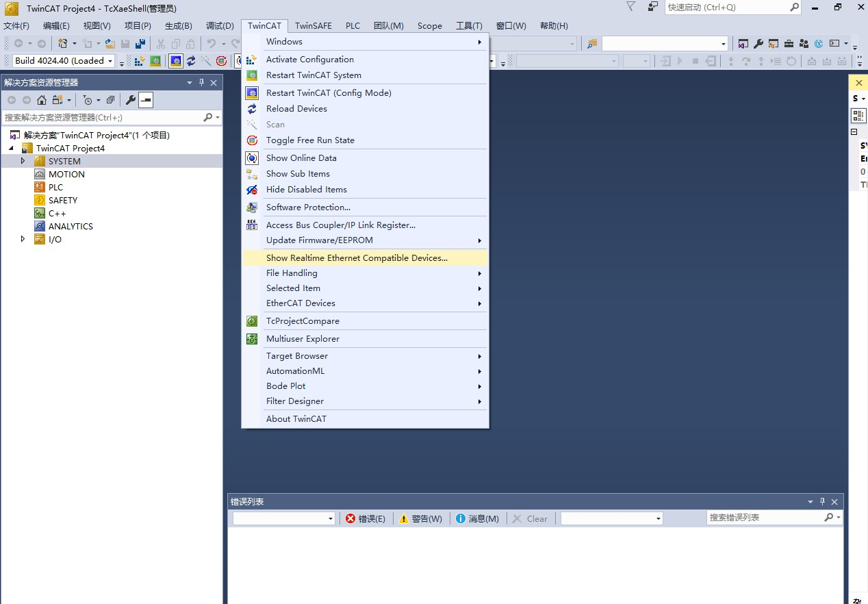The height and width of the screenshot is (604, 868).
Task: Open the 帮助(H) help menu
Action: (554, 26)
